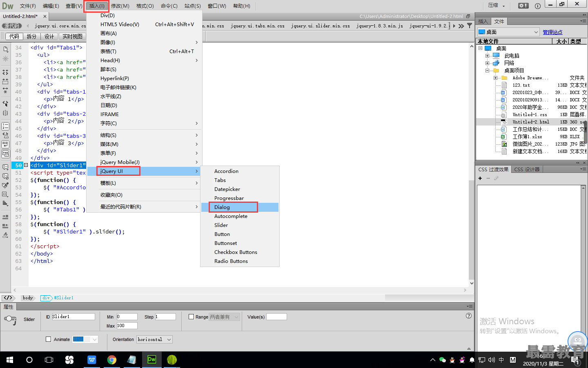Open the 压缩 workspace dropdown
The width and height of the screenshot is (588, 368).
click(497, 6)
